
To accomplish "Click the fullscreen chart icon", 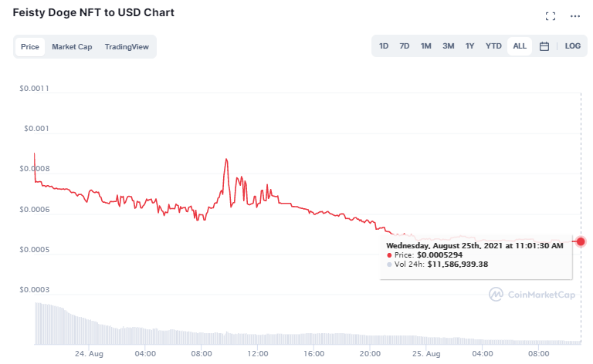I will pos(551,16).
